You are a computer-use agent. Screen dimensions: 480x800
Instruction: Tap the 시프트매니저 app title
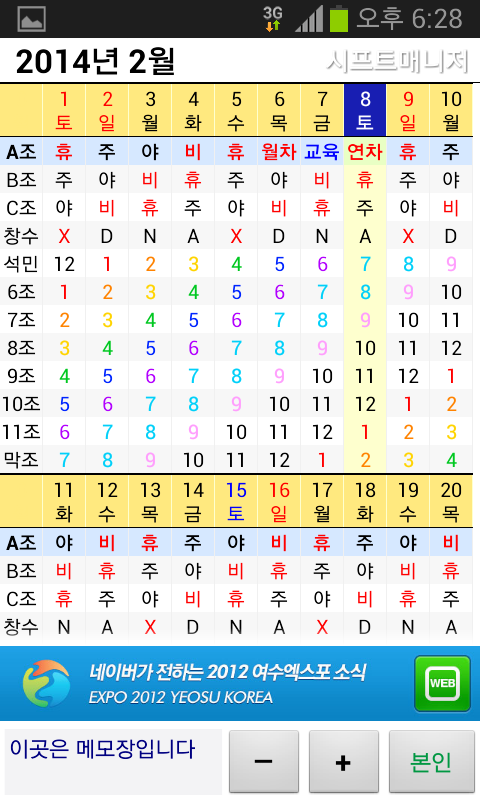pos(397,61)
